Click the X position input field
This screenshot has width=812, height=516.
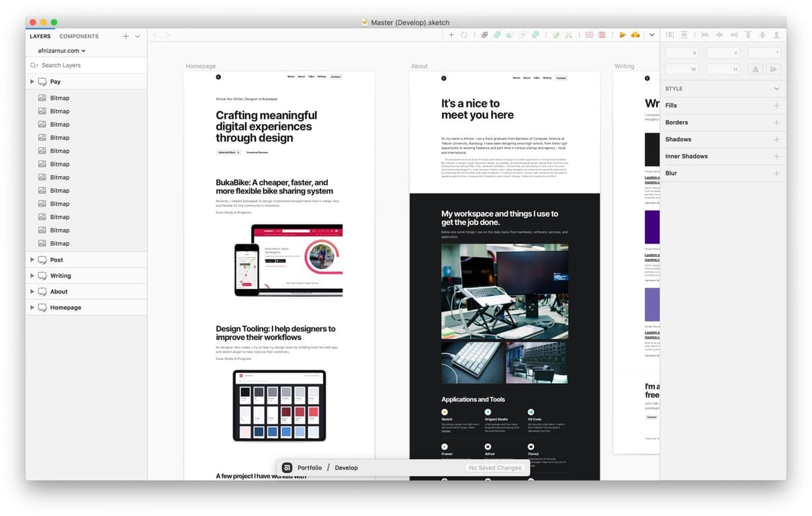682,52
